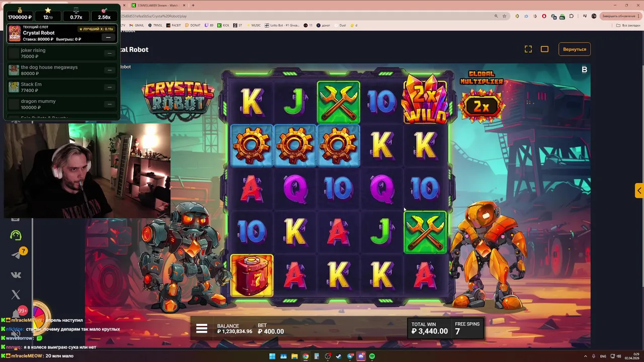Bookmark this page with star icon
Viewport: 644px width, 362px height.
[x=504, y=16]
